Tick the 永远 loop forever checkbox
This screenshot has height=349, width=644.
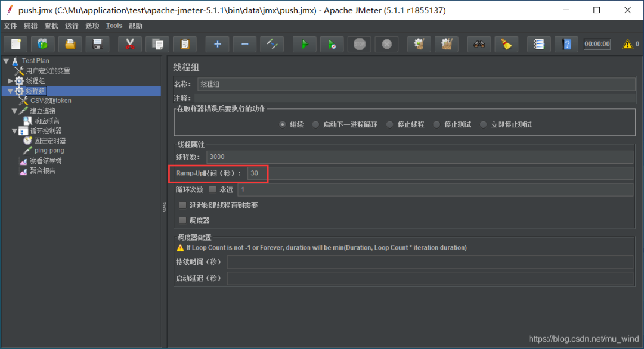(x=212, y=189)
